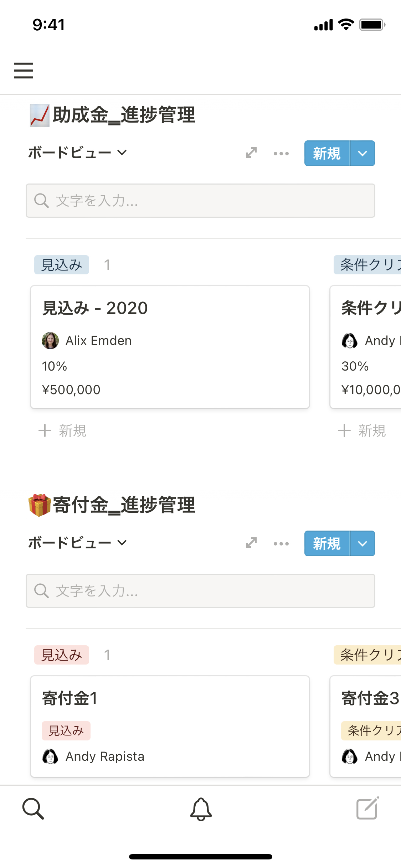Open the hamburger sidebar menu
401x868 pixels.
24,70
